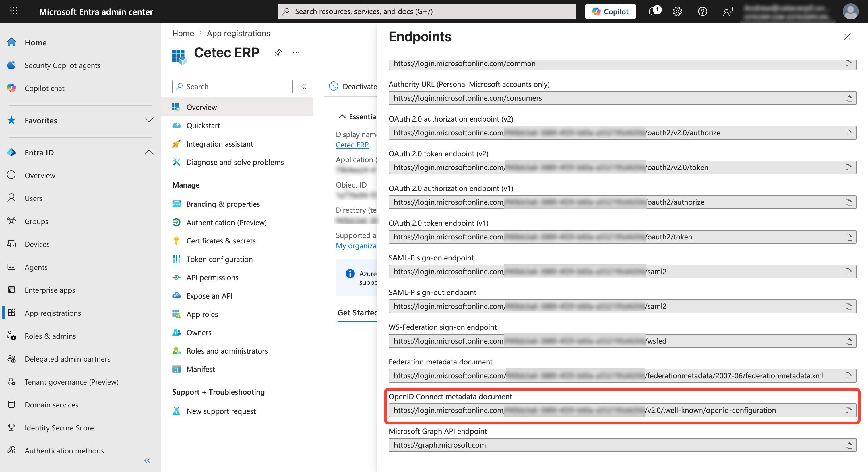868x472 pixels.
Task: Click the user account avatar
Action: pyautogui.click(x=850, y=11)
